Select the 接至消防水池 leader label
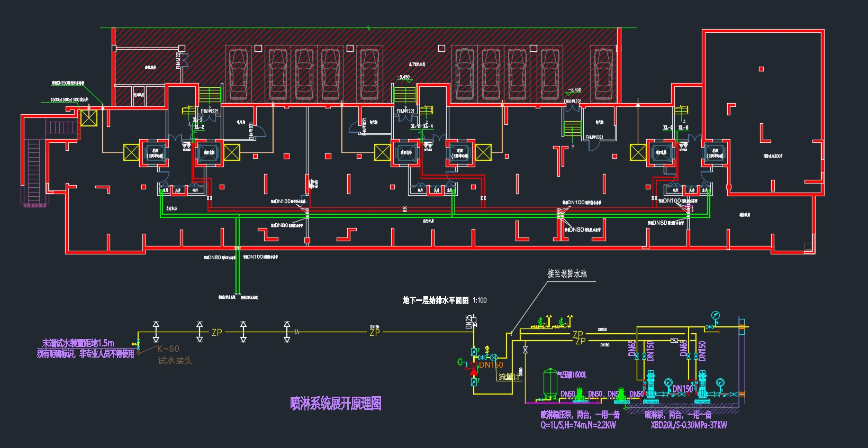The height and width of the screenshot is (448, 868). (566, 273)
